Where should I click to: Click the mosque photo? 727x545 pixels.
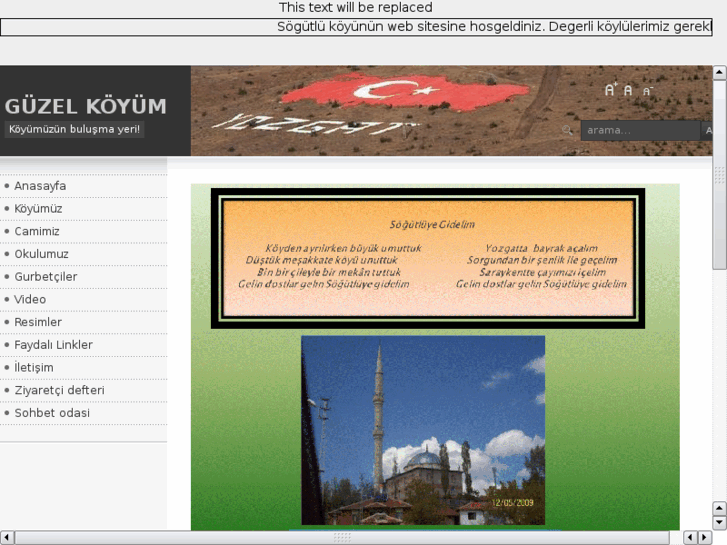[x=423, y=430]
